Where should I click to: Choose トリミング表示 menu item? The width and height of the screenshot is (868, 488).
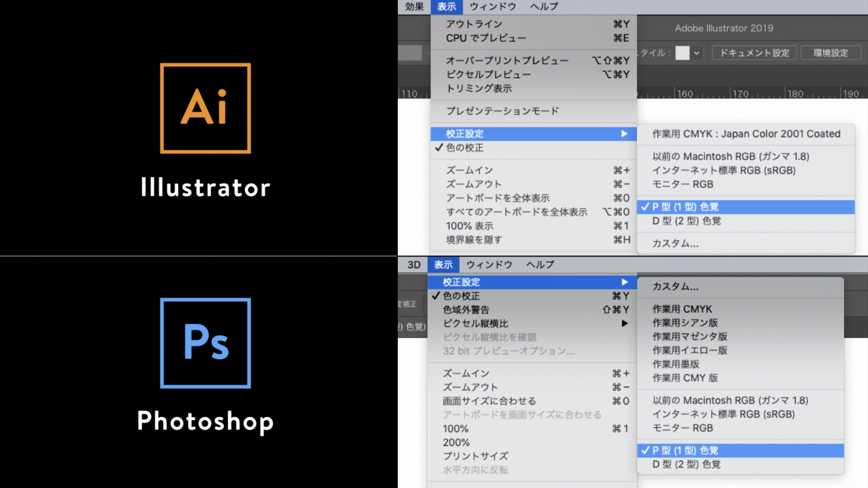(x=534, y=89)
